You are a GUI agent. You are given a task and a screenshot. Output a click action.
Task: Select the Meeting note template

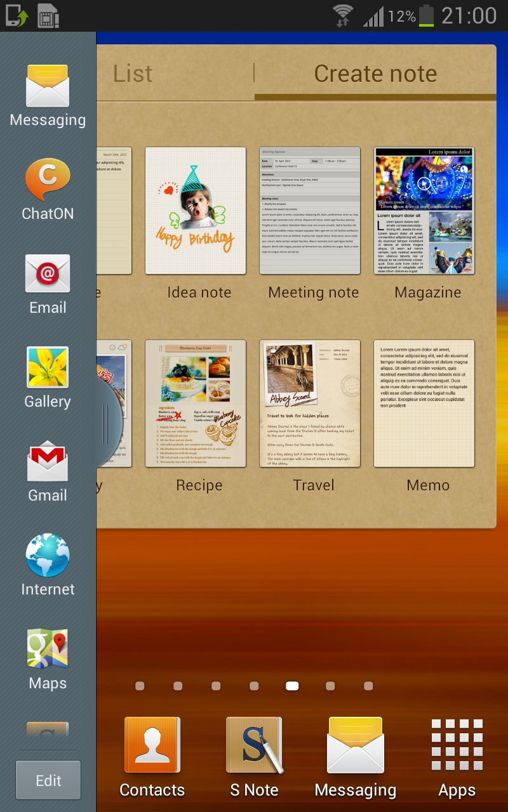[310, 211]
